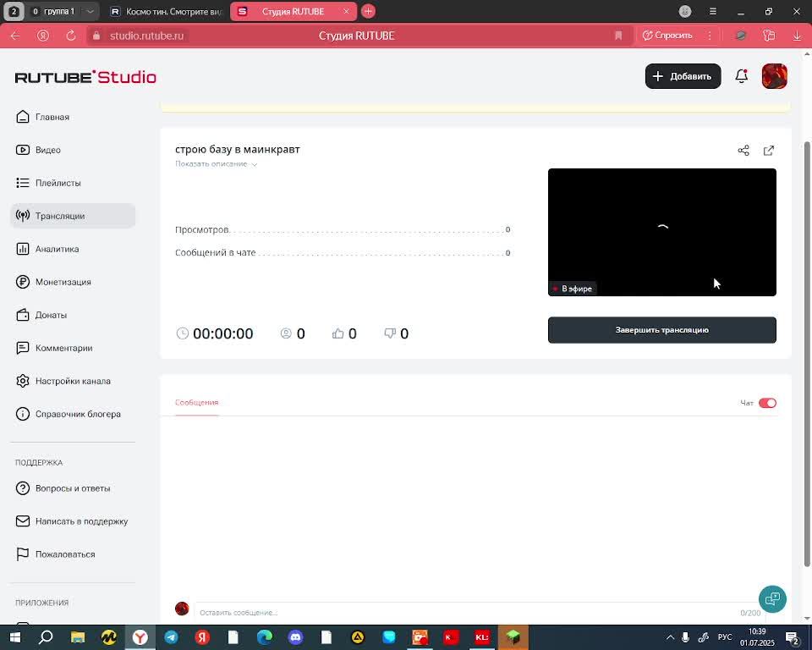This screenshot has width=812, height=650.
Task: Toggle the Чат switch off
Action: (767, 403)
